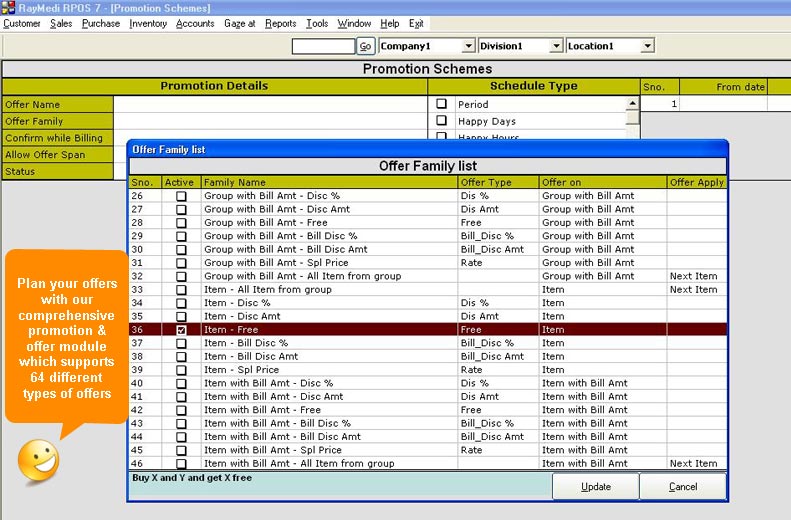Select row 'Item - Bill Disc Amt'
This screenshot has height=520, width=791.
click(x=428, y=357)
